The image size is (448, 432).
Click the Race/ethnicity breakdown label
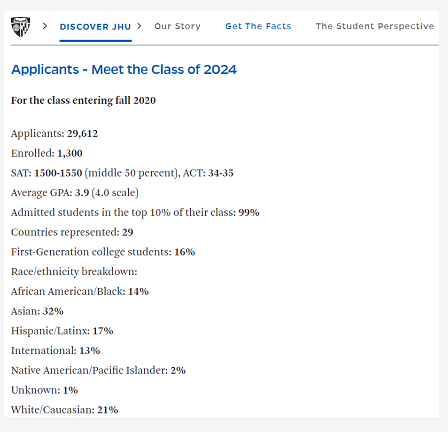tap(74, 271)
